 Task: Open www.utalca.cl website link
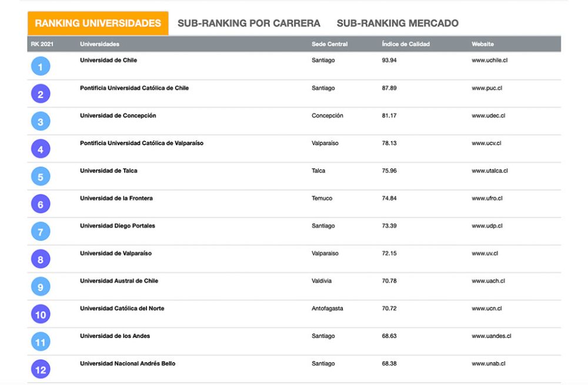coord(489,171)
